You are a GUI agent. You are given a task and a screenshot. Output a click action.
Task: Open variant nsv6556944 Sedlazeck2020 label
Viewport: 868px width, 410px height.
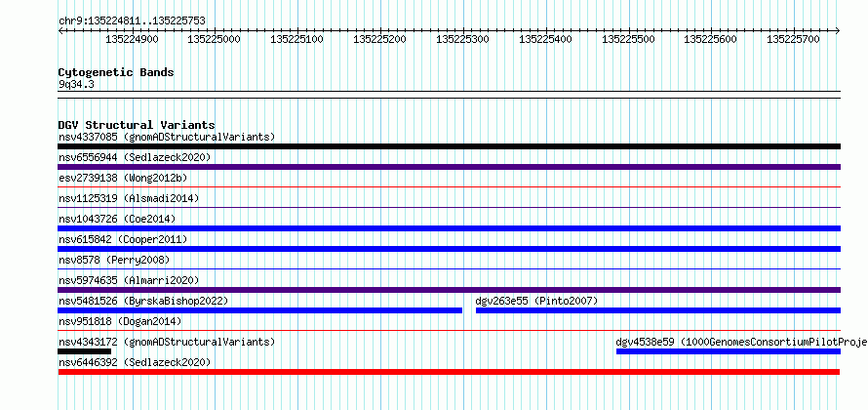coord(135,157)
